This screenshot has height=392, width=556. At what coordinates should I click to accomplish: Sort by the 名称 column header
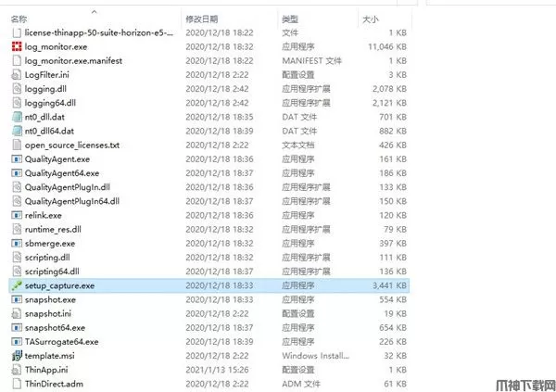(19, 19)
